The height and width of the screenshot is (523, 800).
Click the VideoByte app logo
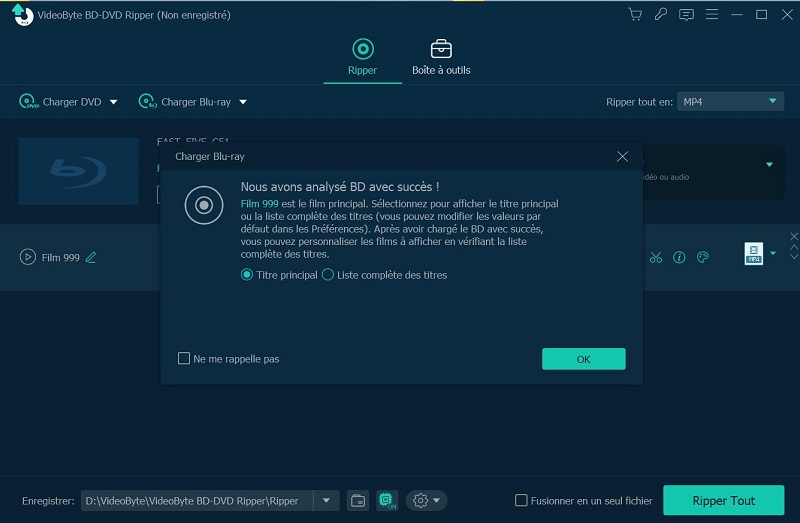pos(22,14)
